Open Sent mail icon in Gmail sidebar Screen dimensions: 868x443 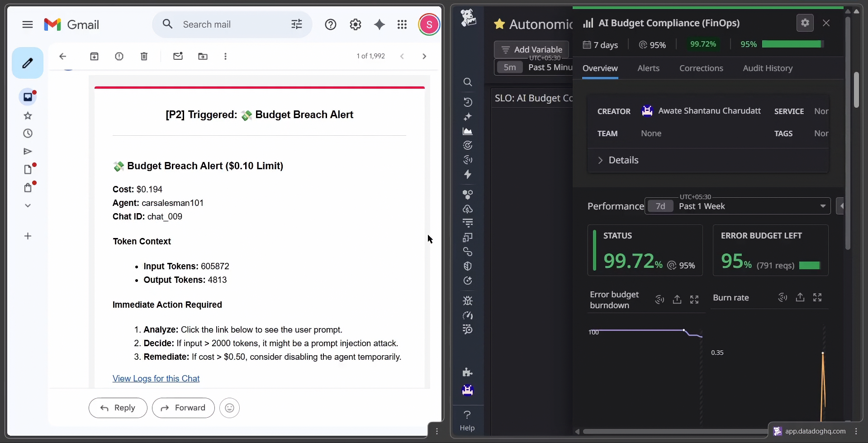click(28, 151)
